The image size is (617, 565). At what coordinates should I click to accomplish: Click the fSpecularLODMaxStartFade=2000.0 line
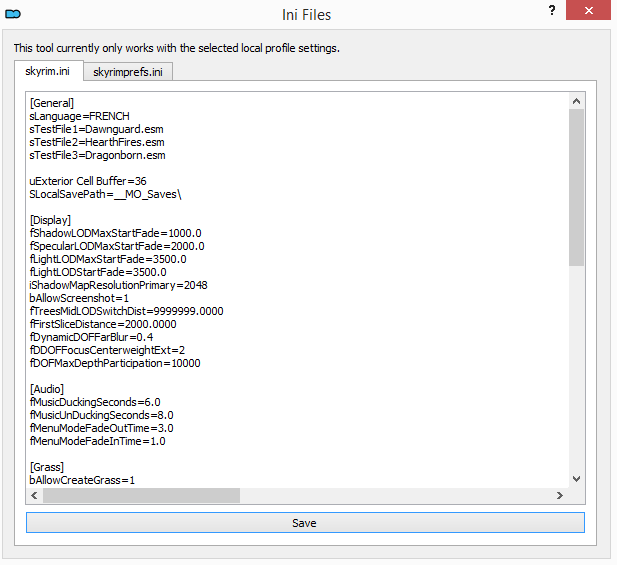point(117,246)
